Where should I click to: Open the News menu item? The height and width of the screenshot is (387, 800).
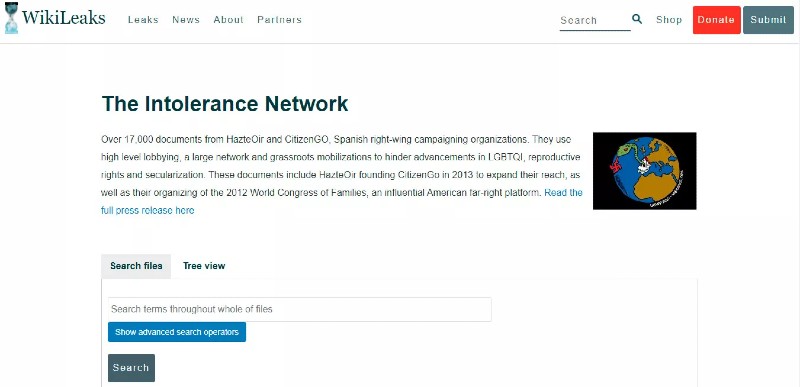point(186,20)
